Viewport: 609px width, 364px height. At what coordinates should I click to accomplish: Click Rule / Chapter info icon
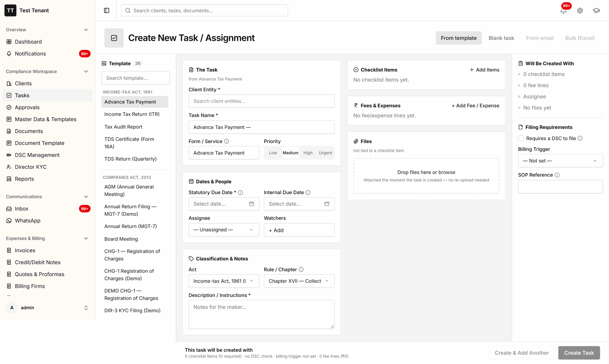pyautogui.click(x=301, y=270)
